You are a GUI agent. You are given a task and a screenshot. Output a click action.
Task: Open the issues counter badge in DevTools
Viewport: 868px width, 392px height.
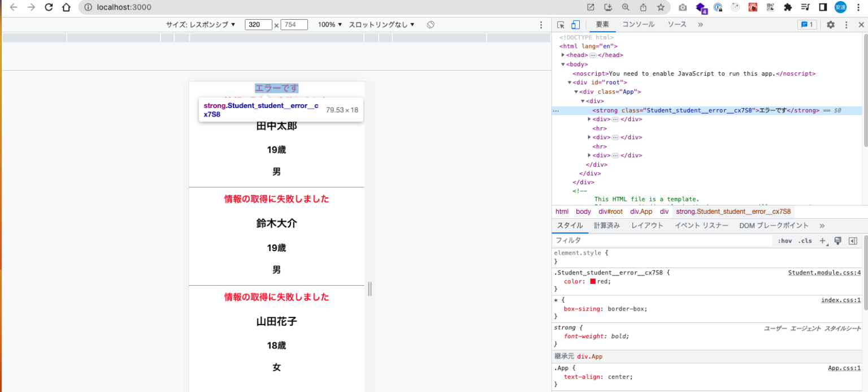[807, 24]
